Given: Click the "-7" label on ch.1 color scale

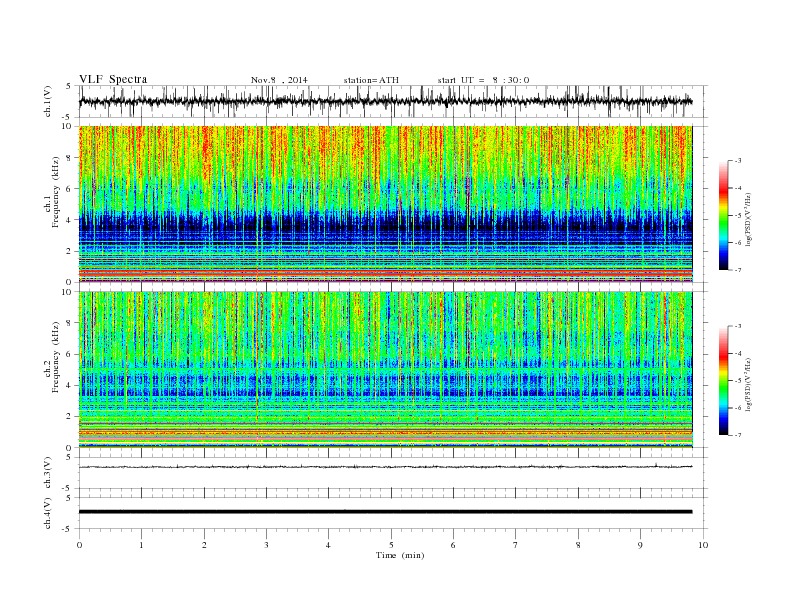Looking at the screenshot, I should click(737, 270).
